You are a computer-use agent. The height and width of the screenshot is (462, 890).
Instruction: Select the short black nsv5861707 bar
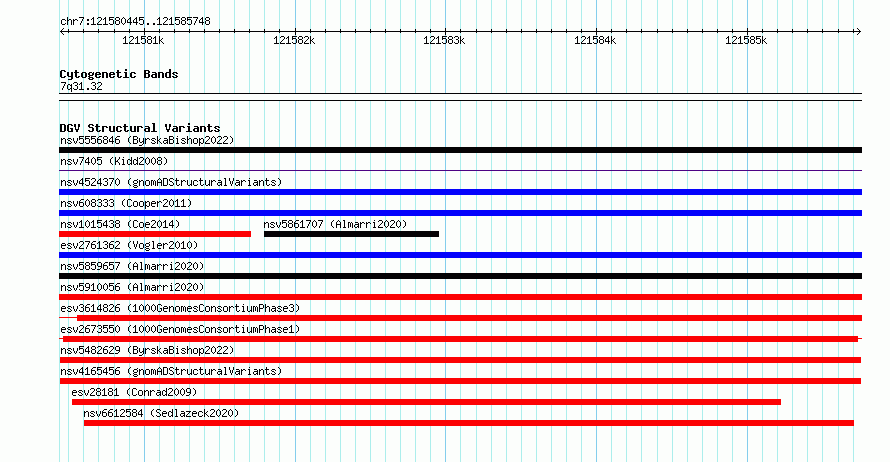351,234
